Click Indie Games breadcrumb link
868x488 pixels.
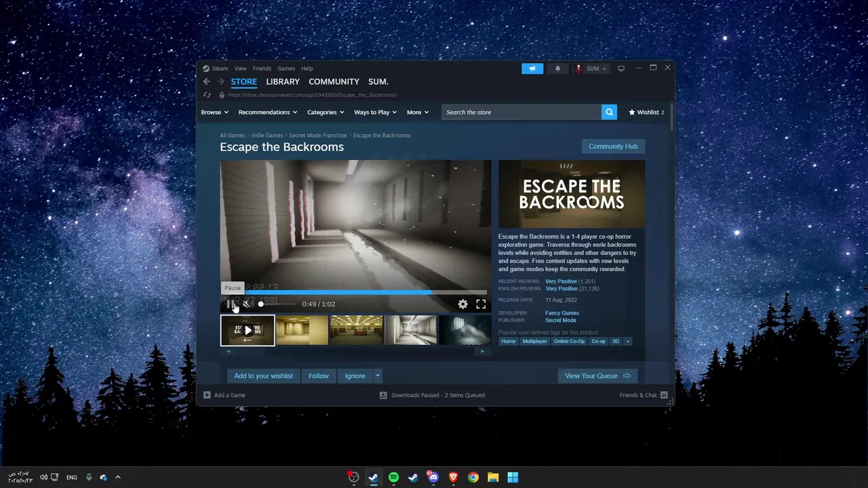[x=267, y=136]
